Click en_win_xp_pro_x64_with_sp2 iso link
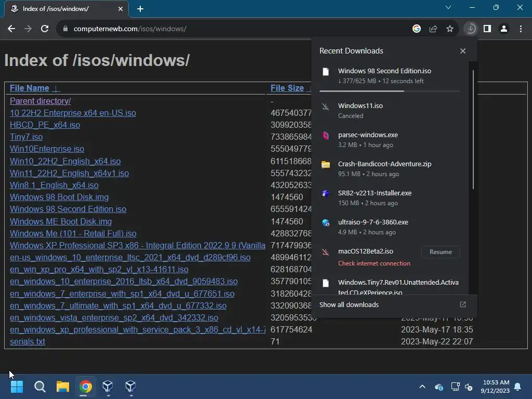 point(99,270)
